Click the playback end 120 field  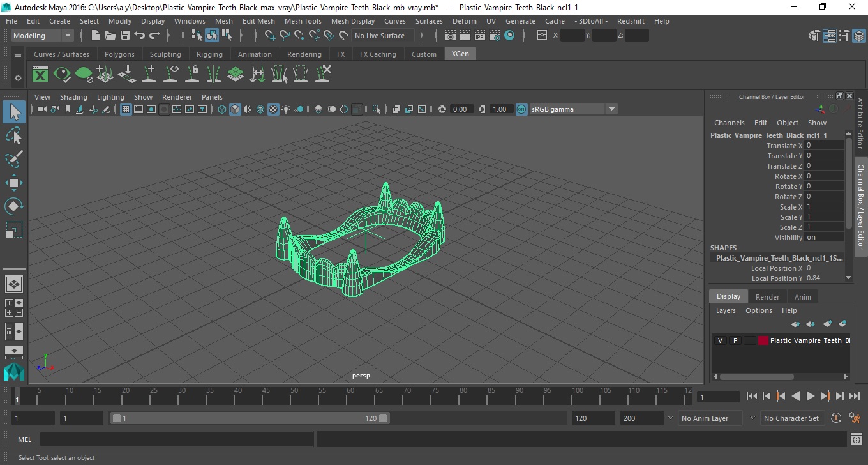pos(594,418)
